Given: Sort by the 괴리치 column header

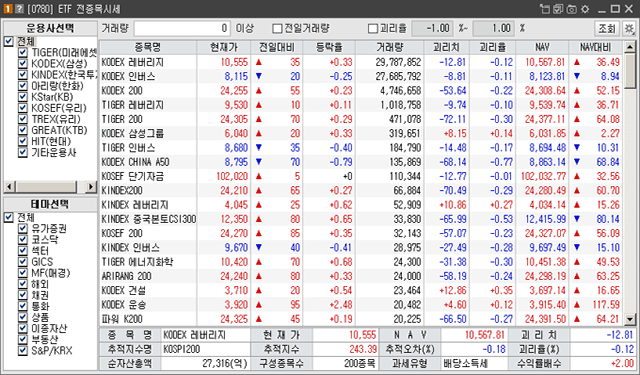Looking at the screenshot, I should pyautogui.click(x=447, y=47).
